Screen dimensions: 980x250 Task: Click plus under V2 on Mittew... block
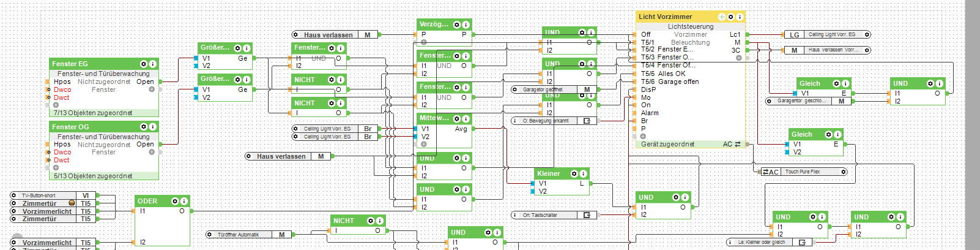424,145
